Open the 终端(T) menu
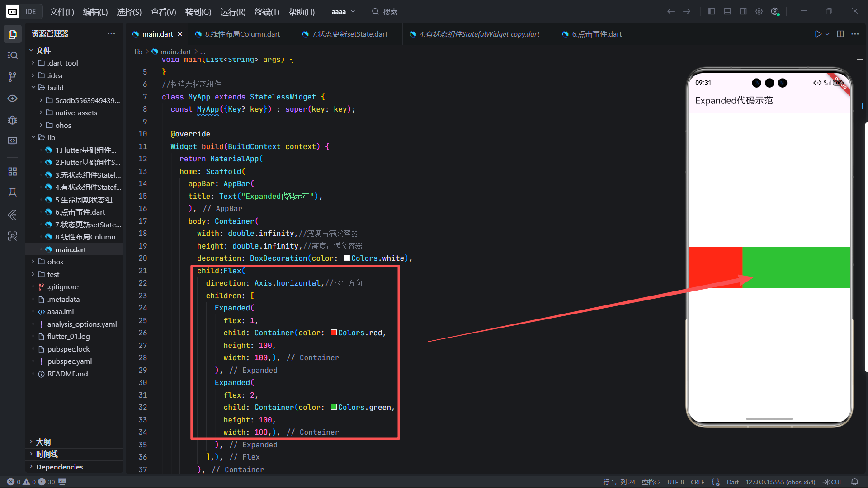The image size is (868, 488). 267,12
